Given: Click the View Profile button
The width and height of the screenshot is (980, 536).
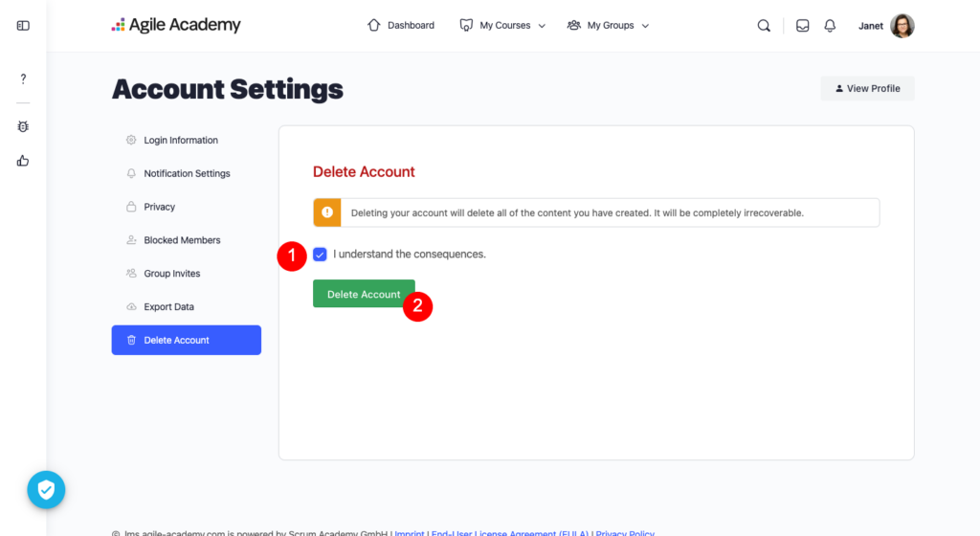Looking at the screenshot, I should (867, 88).
